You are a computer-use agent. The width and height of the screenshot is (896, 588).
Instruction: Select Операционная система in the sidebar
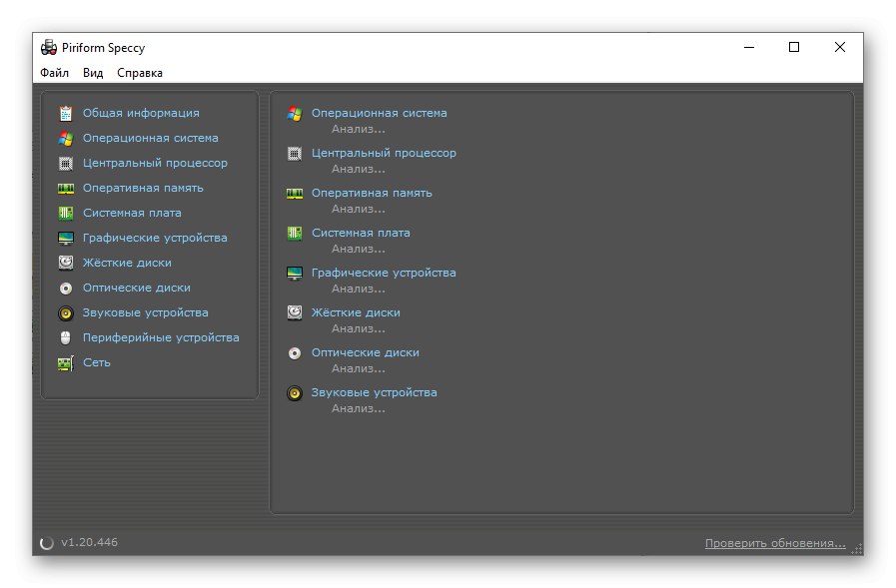(x=150, y=138)
